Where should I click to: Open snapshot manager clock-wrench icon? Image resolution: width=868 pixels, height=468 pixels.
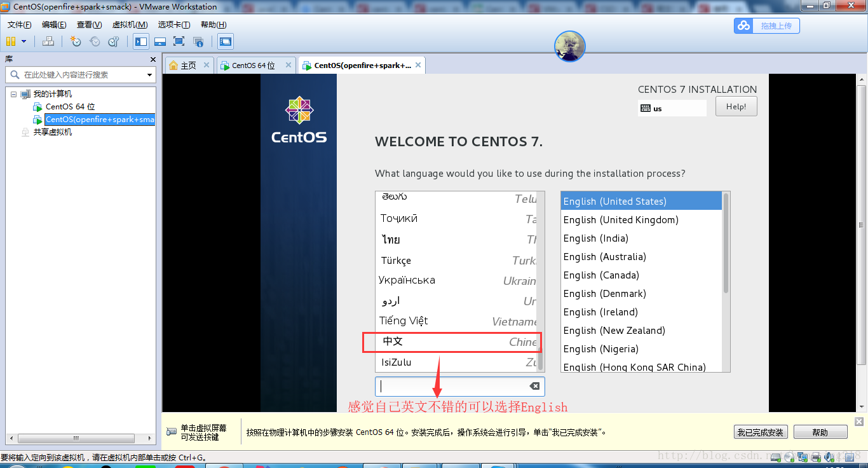click(x=114, y=41)
